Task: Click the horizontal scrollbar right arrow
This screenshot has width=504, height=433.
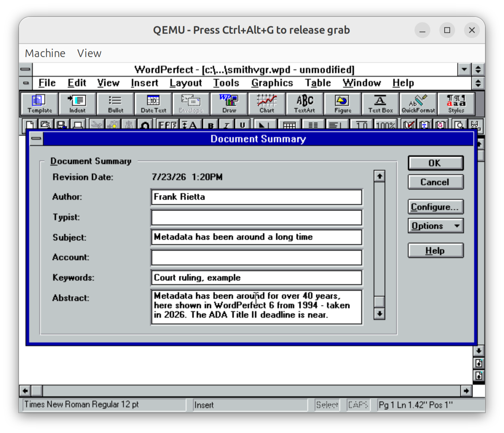Action: pos(466,391)
